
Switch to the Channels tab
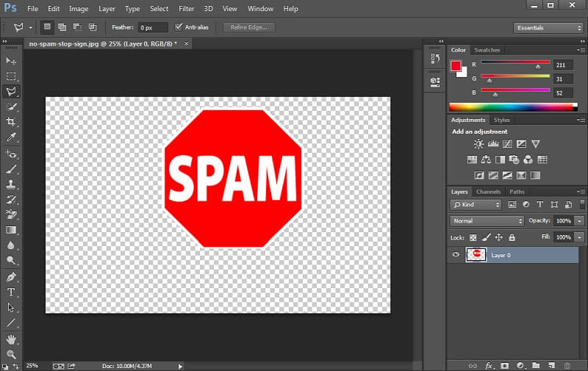tap(488, 192)
